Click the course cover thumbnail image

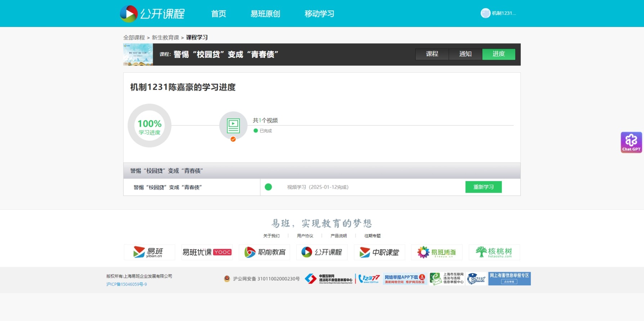click(x=138, y=54)
